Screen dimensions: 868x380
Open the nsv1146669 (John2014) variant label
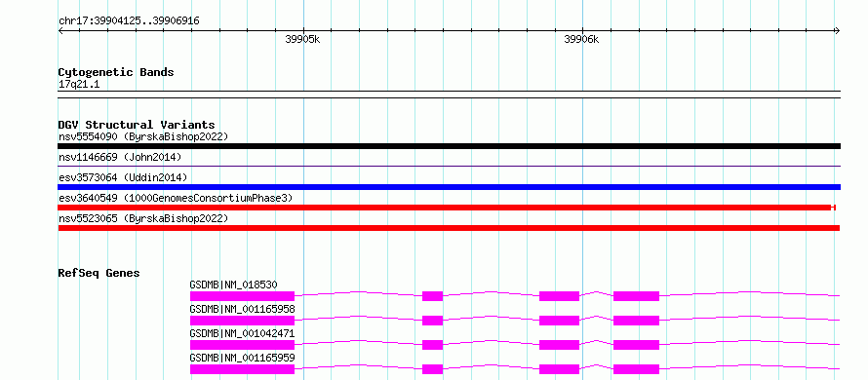pyautogui.click(x=120, y=157)
